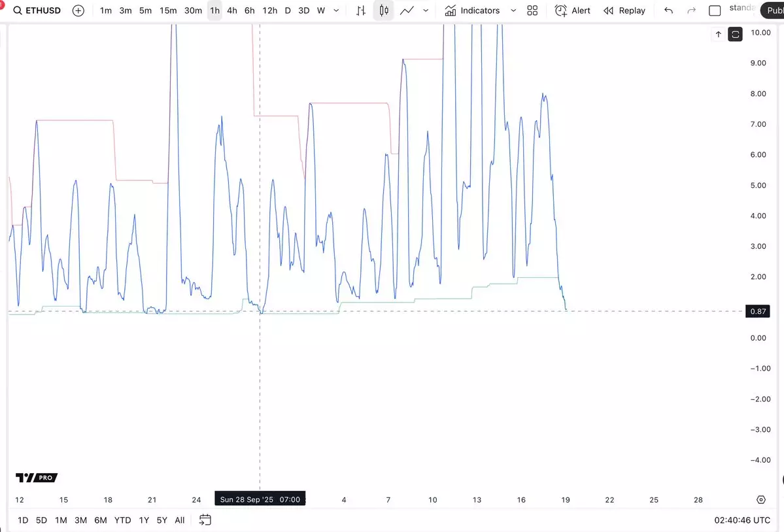
Task: Open the layout templates grid icon
Action: pos(532,10)
